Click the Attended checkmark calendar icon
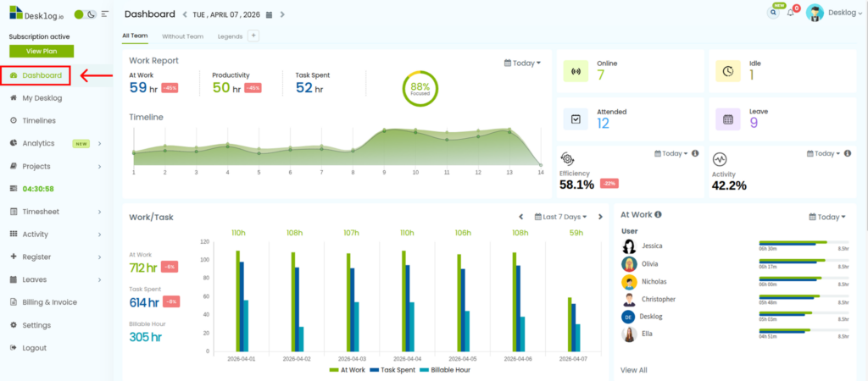The height and width of the screenshot is (381, 868). pos(576,119)
